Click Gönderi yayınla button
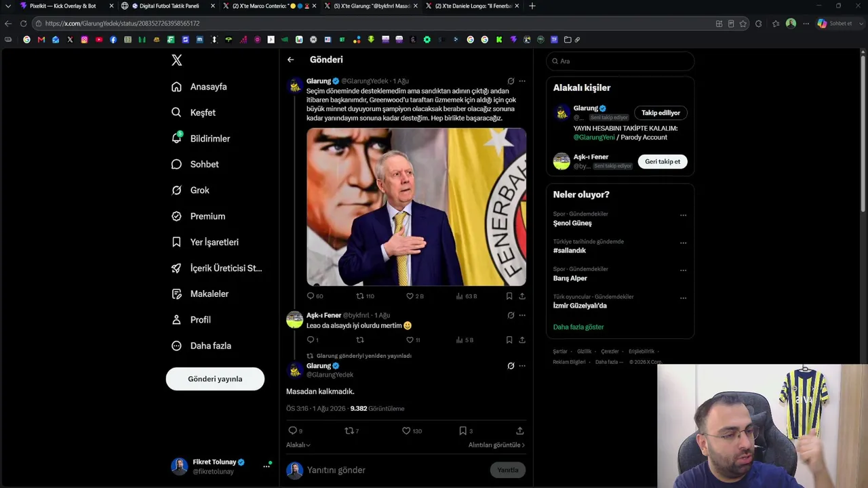Image resolution: width=868 pixels, height=488 pixels. [215, 379]
